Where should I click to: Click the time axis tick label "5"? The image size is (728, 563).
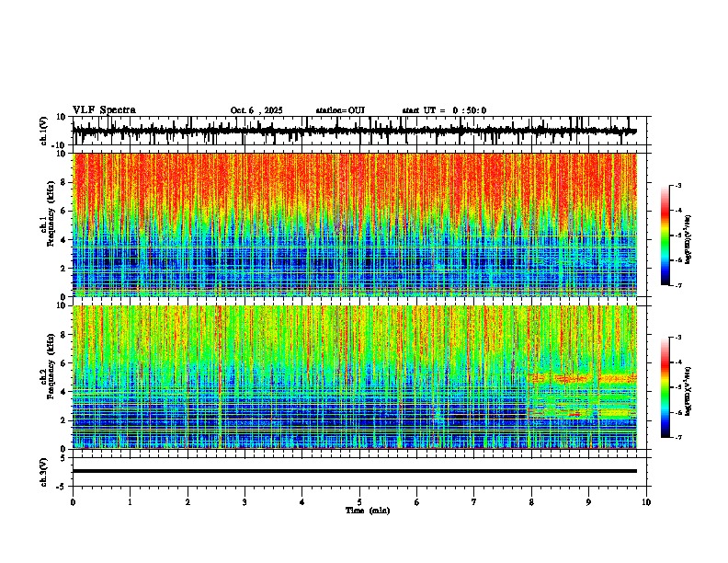pos(359,502)
